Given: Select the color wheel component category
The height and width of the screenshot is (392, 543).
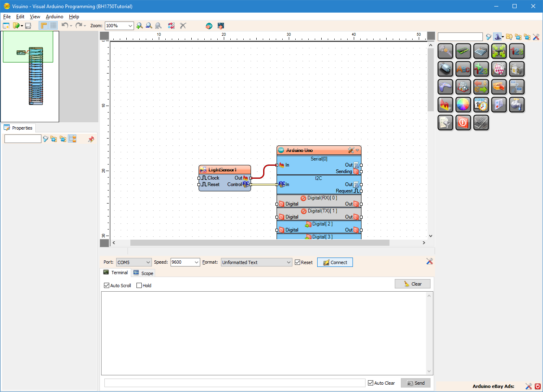Looking at the screenshot, I should click(463, 104).
